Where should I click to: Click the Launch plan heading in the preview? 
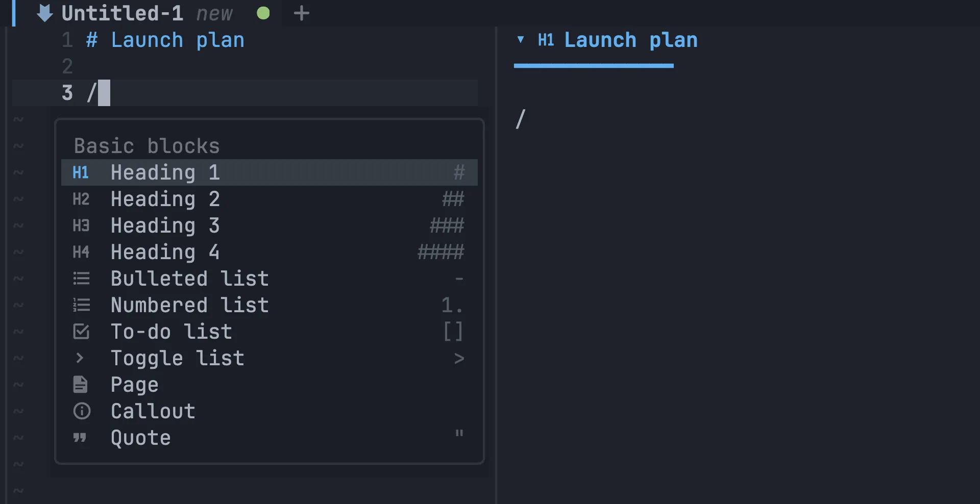[x=631, y=40]
